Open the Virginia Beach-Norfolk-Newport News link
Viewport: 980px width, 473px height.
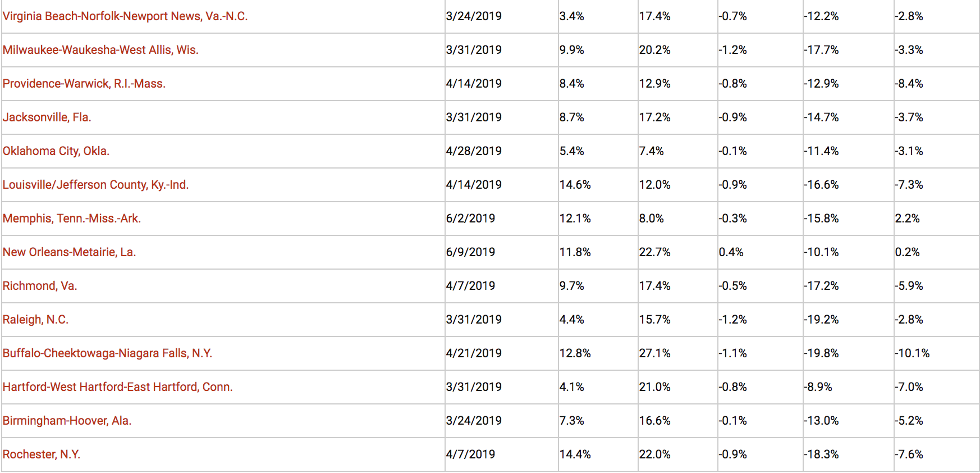[125, 16]
